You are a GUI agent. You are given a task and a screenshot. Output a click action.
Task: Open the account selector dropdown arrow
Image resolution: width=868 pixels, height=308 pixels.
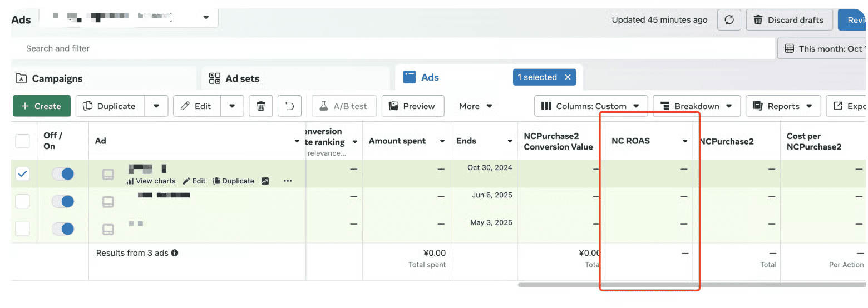(206, 18)
